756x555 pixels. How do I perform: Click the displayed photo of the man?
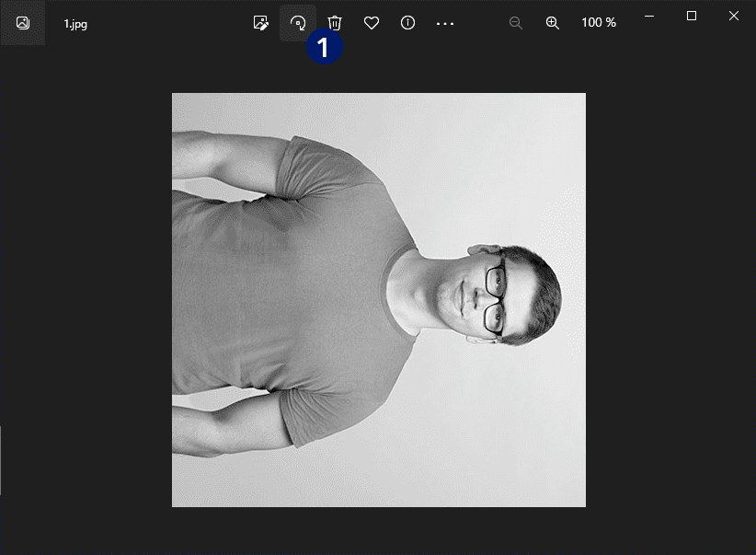tap(379, 300)
